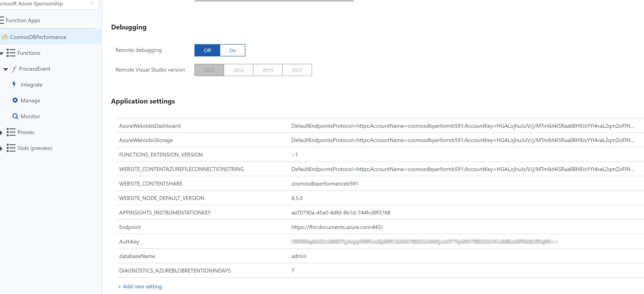Toggle Remote debugging to Off

tap(207, 50)
